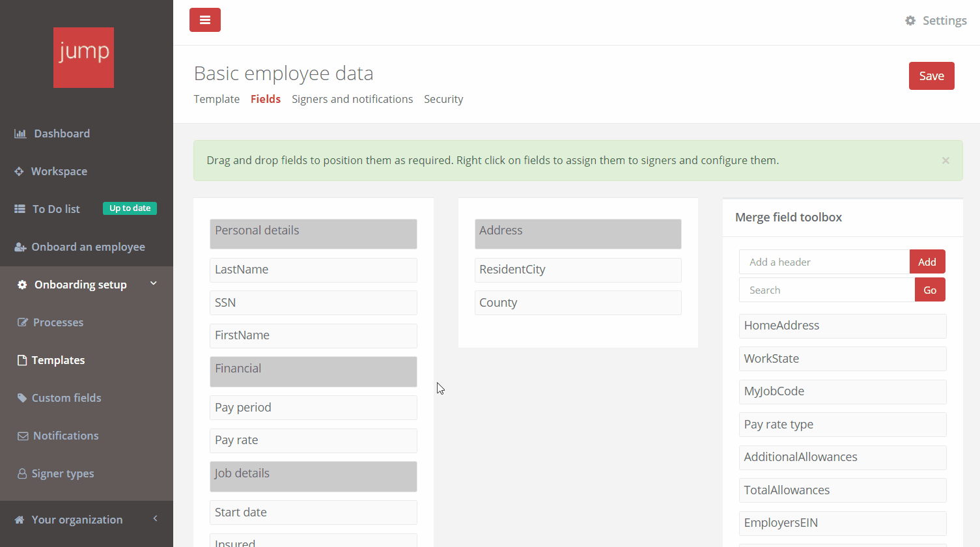Click the Processes edit icon
Screen dimensions: 980x547
coord(23,322)
